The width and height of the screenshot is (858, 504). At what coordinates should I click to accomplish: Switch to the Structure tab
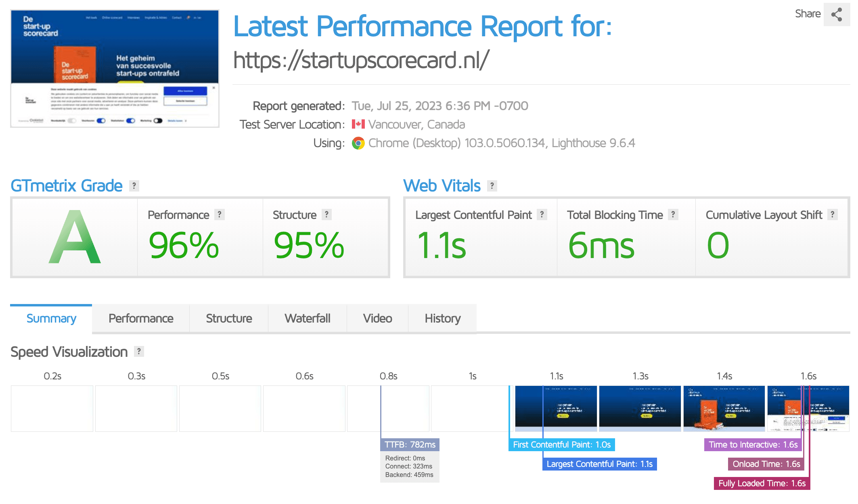point(229,319)
